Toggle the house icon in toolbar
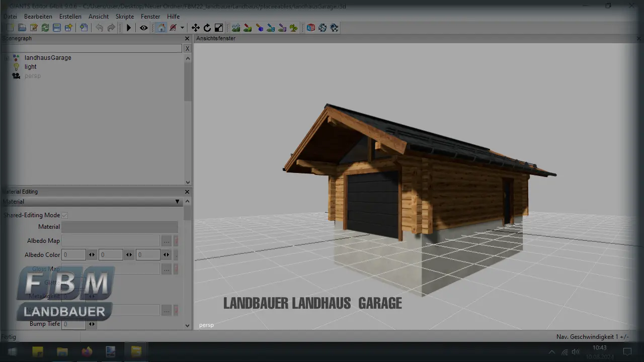Screen dimensions: 644x362 (161, 28)
